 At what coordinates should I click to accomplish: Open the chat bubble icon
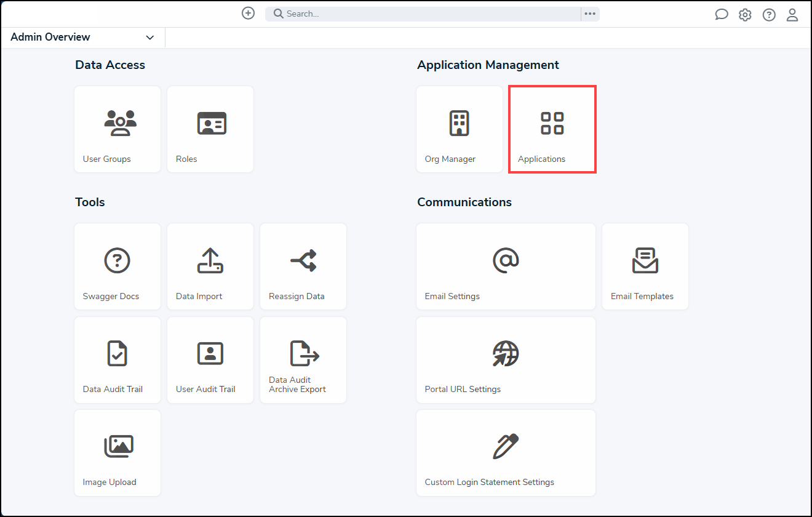coord(722,15)
